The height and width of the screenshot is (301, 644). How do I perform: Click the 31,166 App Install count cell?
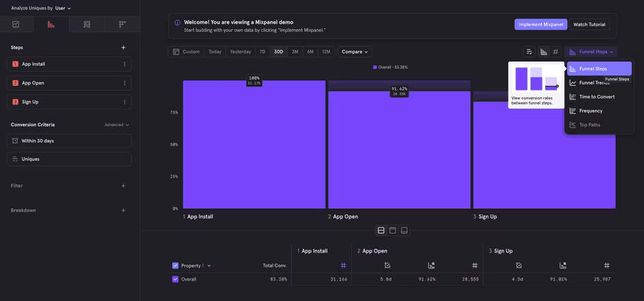[339, 279]
